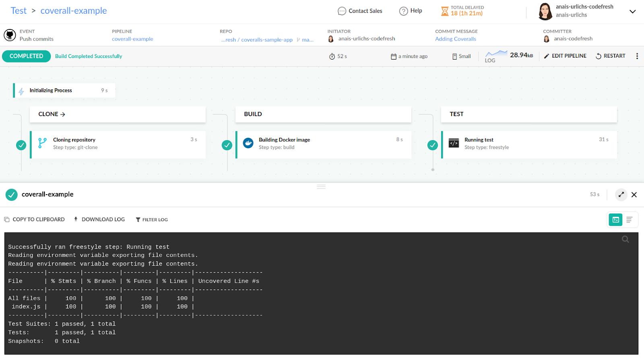644x359 pixels.
Task: Switch to plain text log view
Action: click(630, 220)
